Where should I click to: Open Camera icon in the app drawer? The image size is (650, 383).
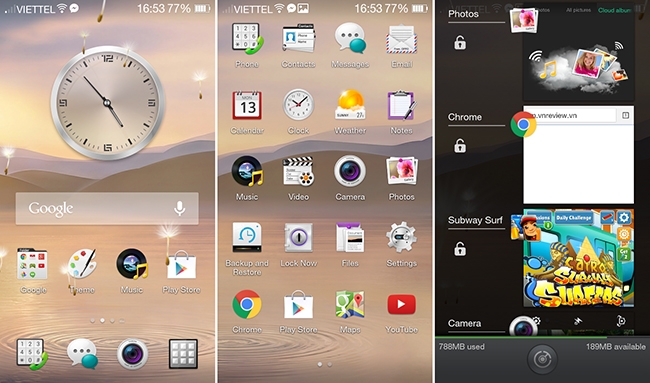tap(350, 171)
